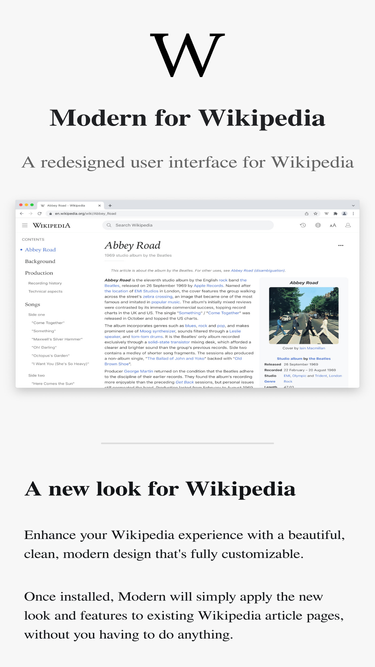Follow the George Martin link
The width and height of the screenshot is (375, 667).
pyautogui.click(x=138, y=371)
